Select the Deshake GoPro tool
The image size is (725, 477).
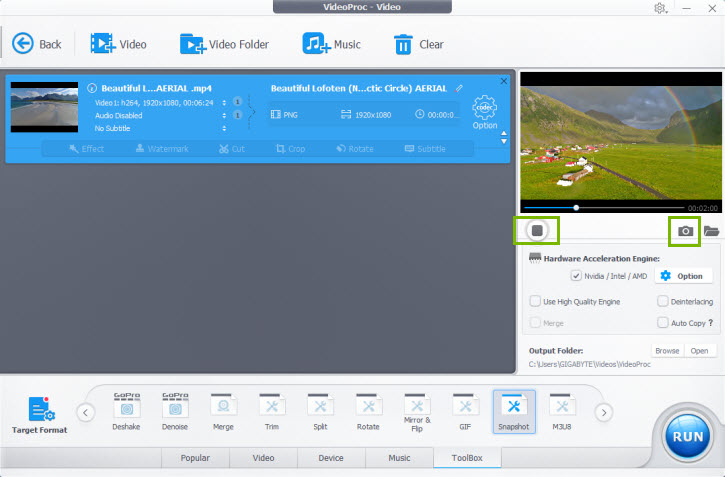pos(127,411)
